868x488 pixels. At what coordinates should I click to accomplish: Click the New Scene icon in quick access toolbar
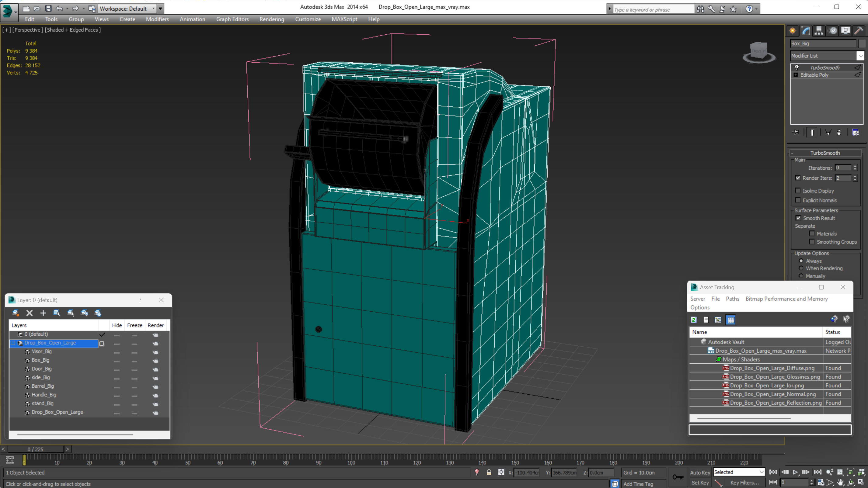click(x=26, y=9)
